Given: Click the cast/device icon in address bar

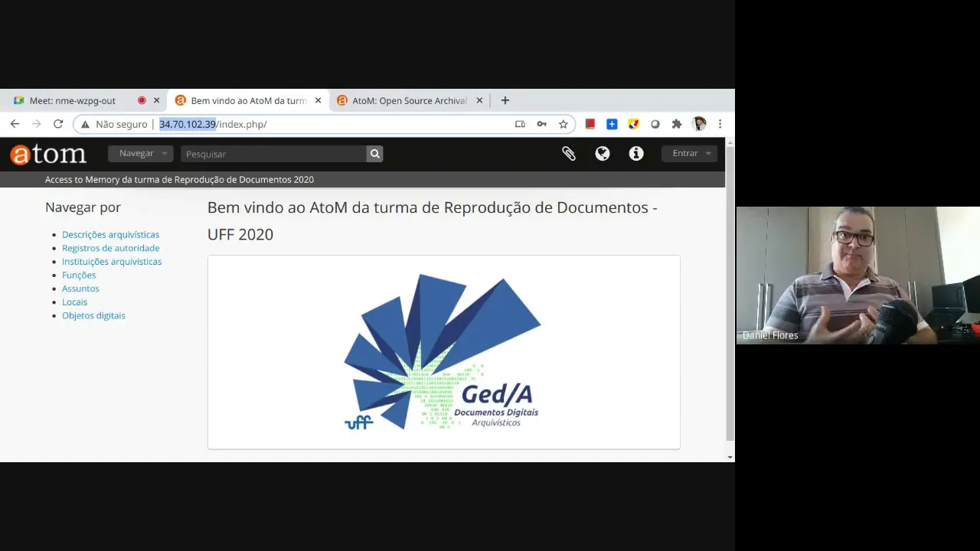Looking at the screenshot, I should click(x=520, y=124).
